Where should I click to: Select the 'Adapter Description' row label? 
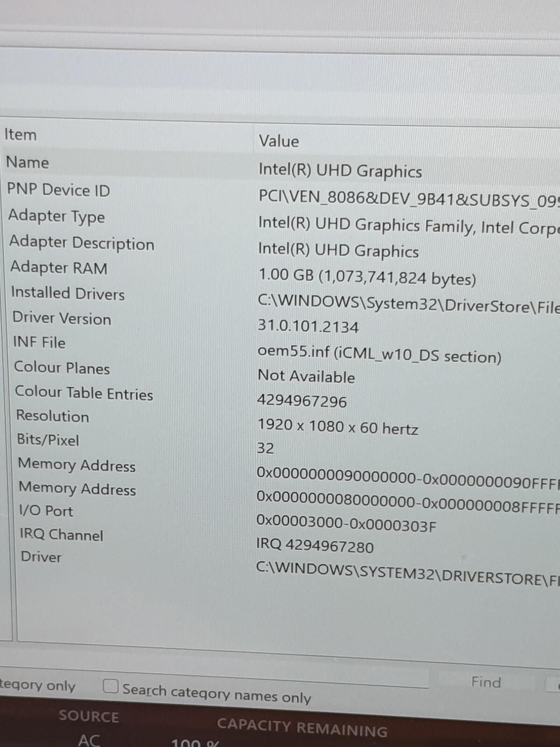pos(82,243)
